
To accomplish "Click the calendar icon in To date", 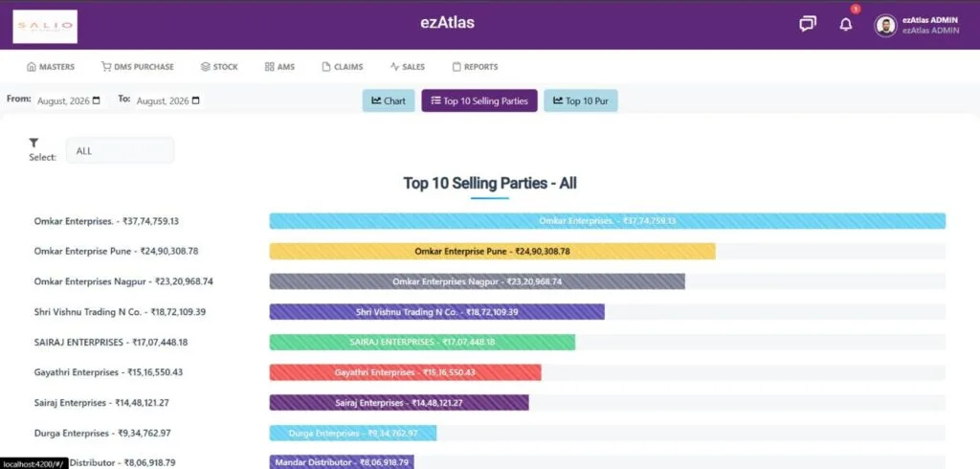I will 195,100.
